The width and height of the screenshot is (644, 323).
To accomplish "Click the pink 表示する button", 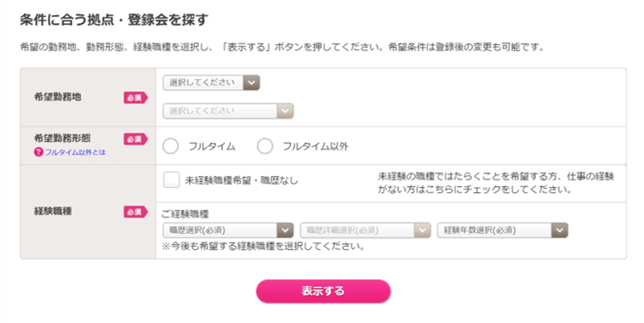I will (323, 291).
